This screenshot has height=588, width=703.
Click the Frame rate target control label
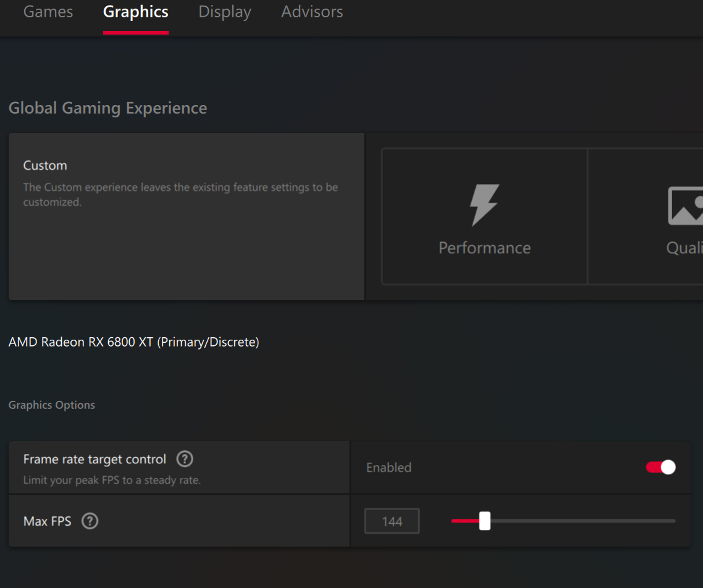(x=95, y=460)
